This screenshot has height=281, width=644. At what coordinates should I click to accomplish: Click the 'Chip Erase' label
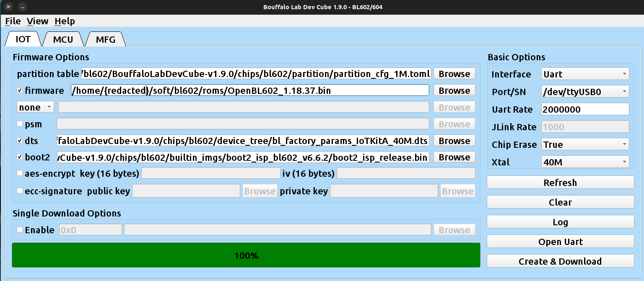pyautogui.click(x=514, y=145)
